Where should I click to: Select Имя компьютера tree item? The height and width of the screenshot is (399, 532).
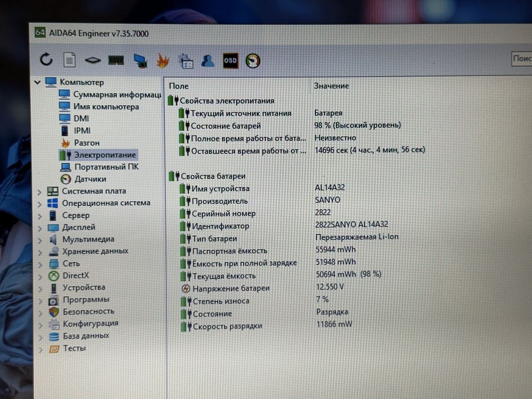(x=99, y=106)
